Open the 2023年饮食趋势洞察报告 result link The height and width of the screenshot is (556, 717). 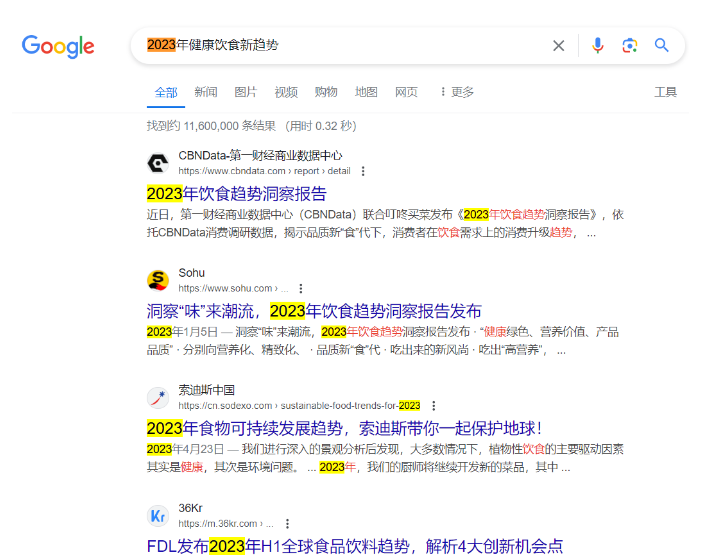(x=236, y=193)
